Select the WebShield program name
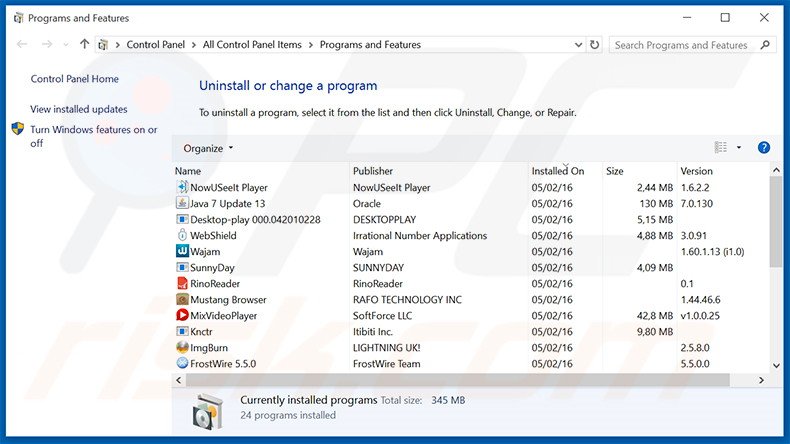Image resolution: width=790 pixels, height=444 pixels. tap(213, 235)
